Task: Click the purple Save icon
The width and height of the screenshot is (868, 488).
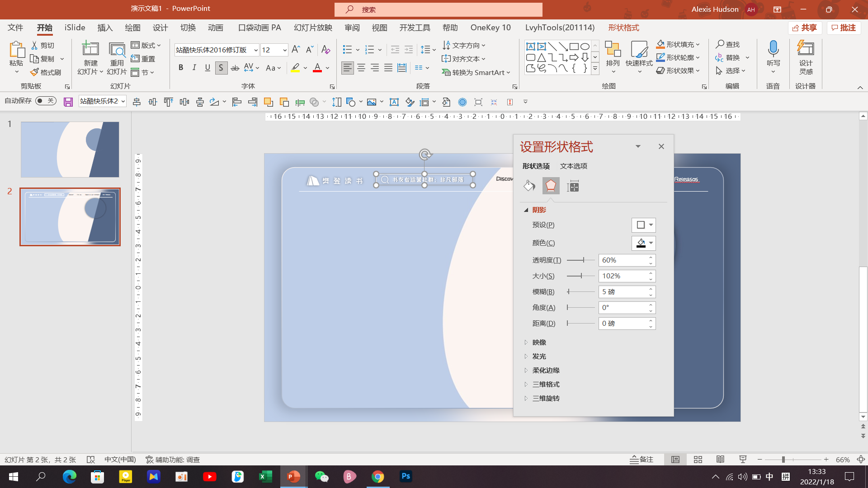Action: pos(68,102)
